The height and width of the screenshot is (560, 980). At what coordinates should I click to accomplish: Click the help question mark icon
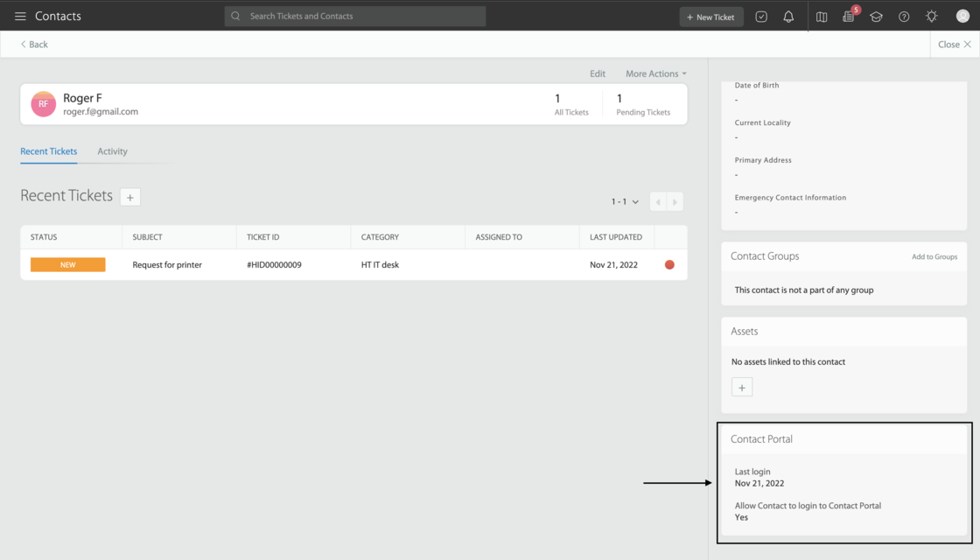[x=904, y=17]
